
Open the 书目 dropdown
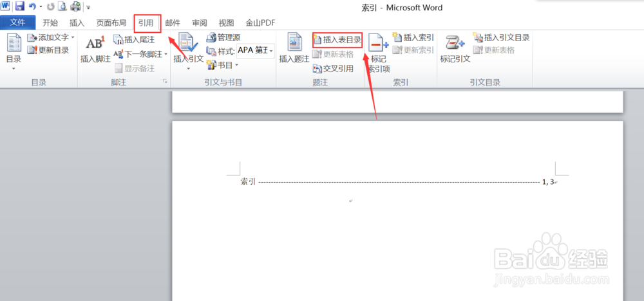[222, 65]
